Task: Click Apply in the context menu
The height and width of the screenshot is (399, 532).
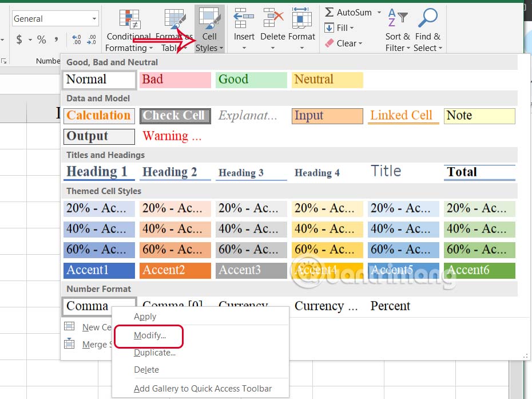Action: tap(145, 317)
